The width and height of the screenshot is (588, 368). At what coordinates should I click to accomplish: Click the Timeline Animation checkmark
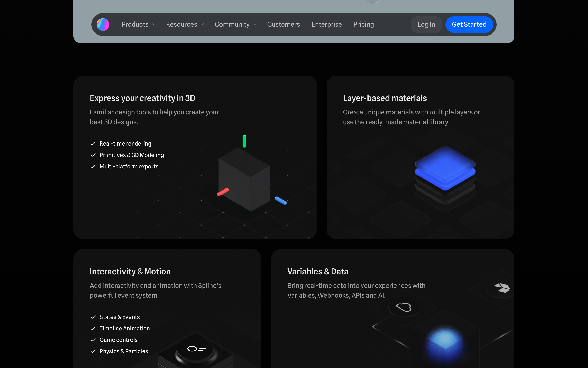[93, 328]
